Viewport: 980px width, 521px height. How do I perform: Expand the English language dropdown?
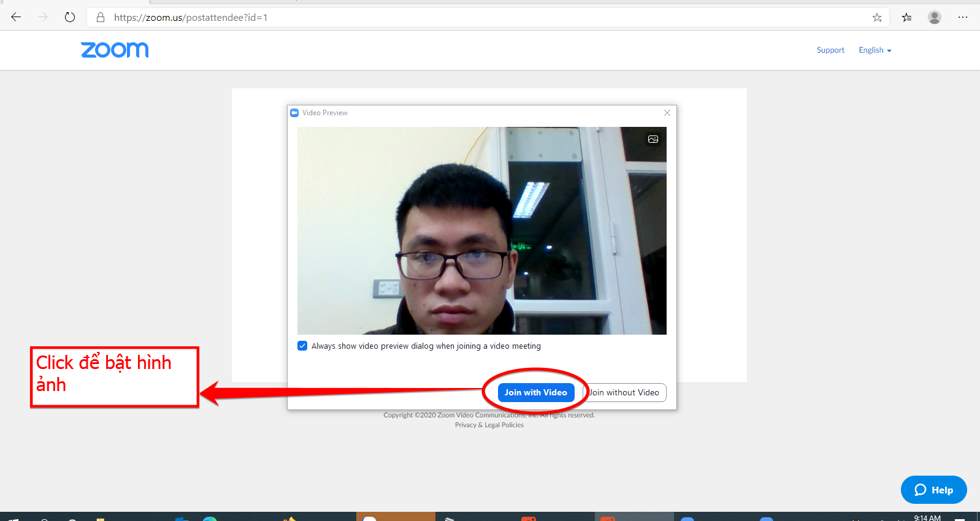875,50
